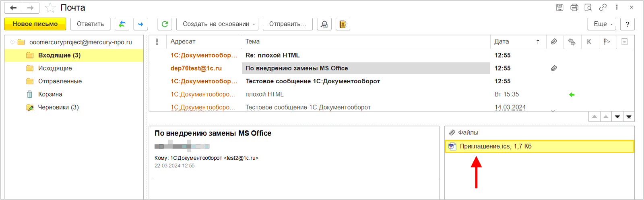The width and height of the screenshot is (644, 200).
Task: Click the save icon in title bar
Action: pyautogui.click(x=559, y=7)
